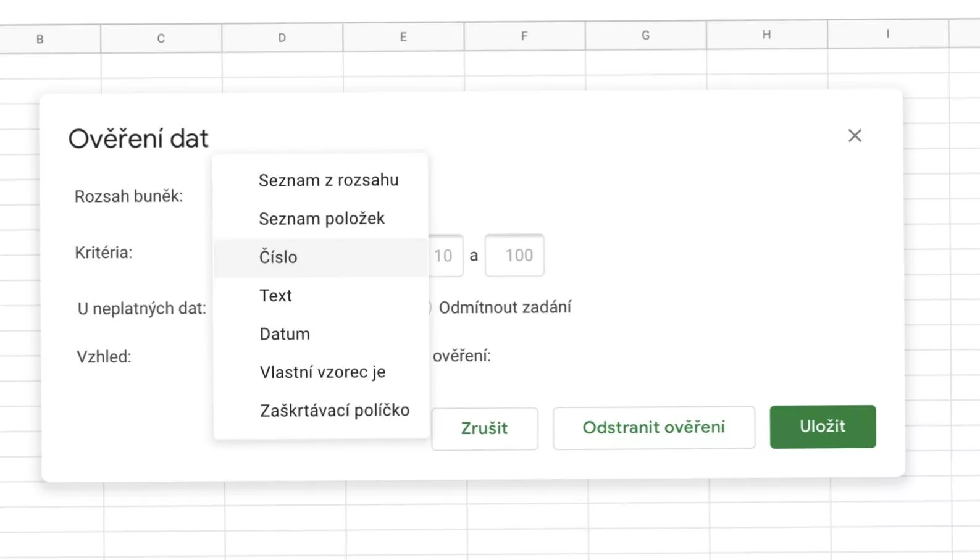Screen dimensions: 980x560
Task: Select 'Seznam z rozsahu' criteria option
Action: click(x=321, y=180)
